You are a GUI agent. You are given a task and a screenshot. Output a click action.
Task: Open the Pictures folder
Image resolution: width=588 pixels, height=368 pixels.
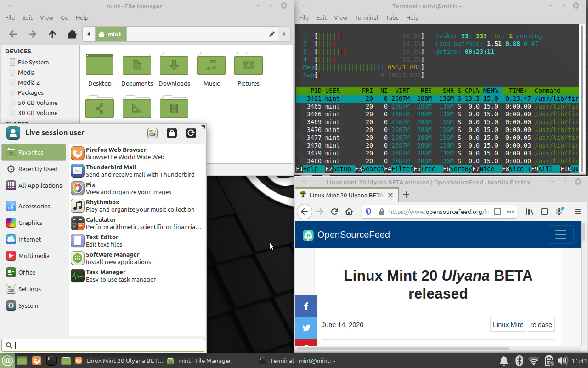point(249,70)
